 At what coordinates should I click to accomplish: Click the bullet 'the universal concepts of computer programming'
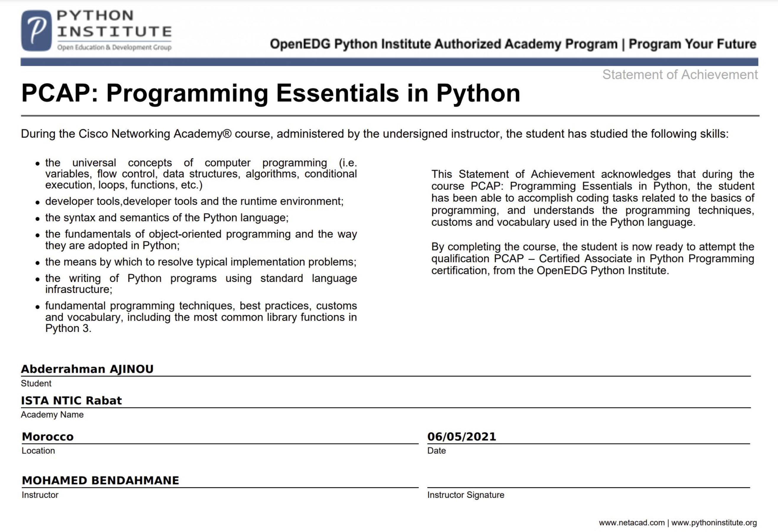201,174
